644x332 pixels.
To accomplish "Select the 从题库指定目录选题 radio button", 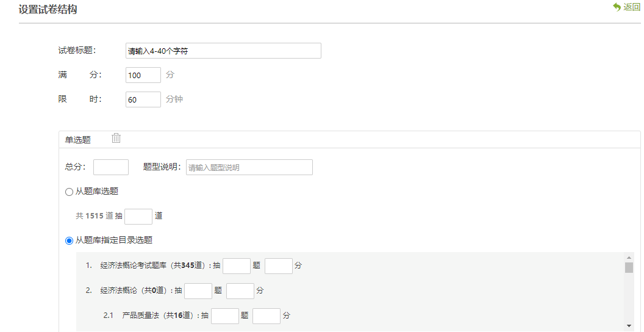I will click(x=69, y=240).
